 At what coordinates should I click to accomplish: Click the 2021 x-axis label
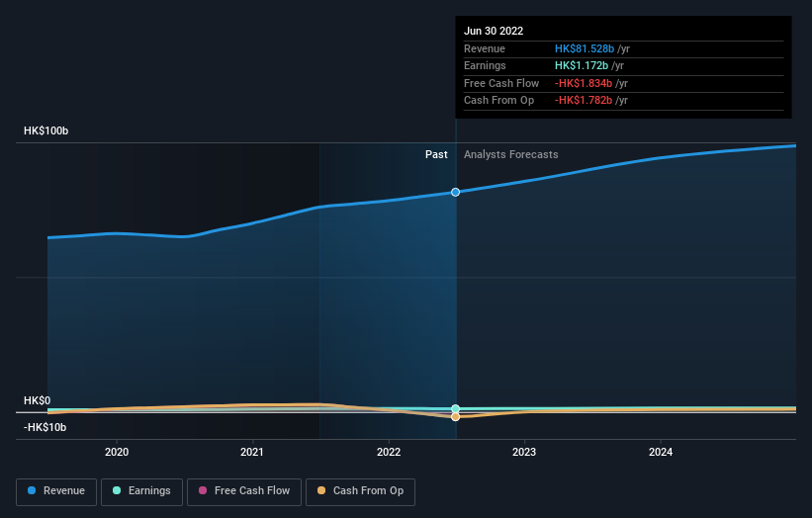click(251, 452)
